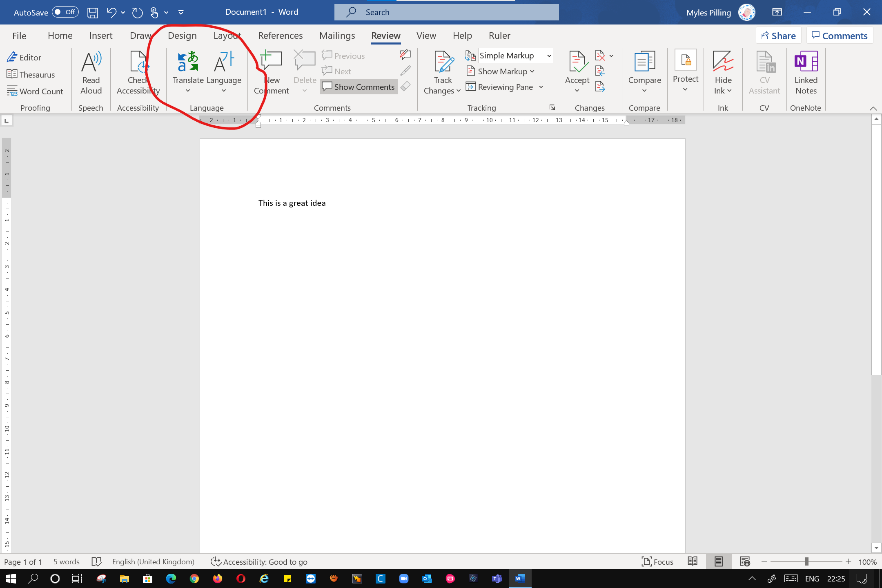The width and height of the screenshot is (882, 588).
Task: Click the Search box in title bar
Action: click(x=446, y=12)
